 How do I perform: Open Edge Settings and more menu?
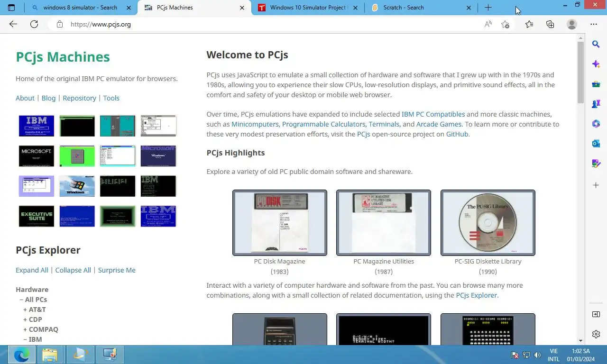[x=594, y=24]
